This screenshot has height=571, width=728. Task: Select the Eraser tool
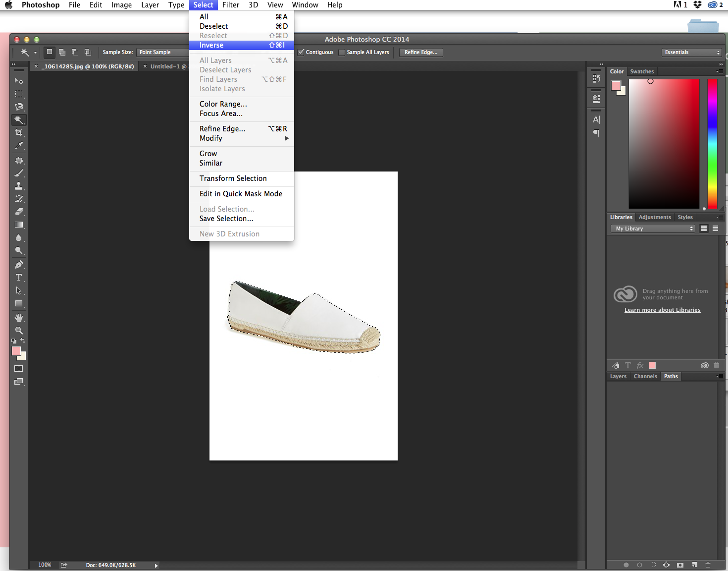[x=19, y=212]
